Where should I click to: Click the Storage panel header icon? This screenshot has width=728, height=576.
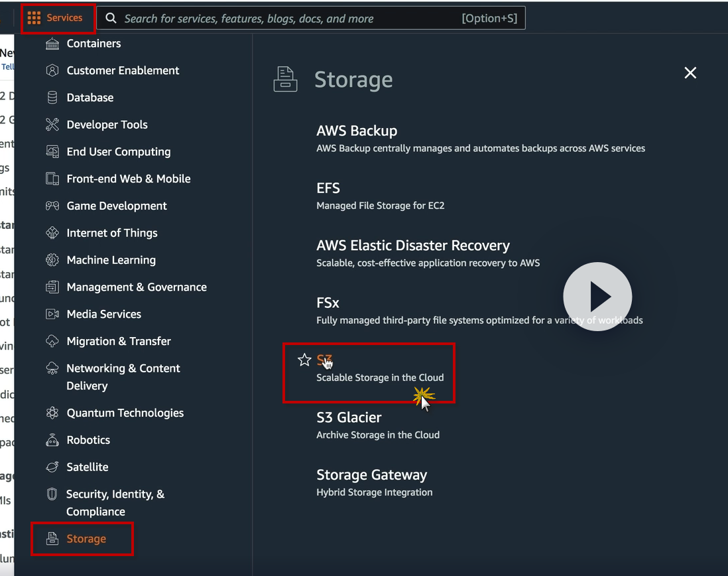(286, 80)
